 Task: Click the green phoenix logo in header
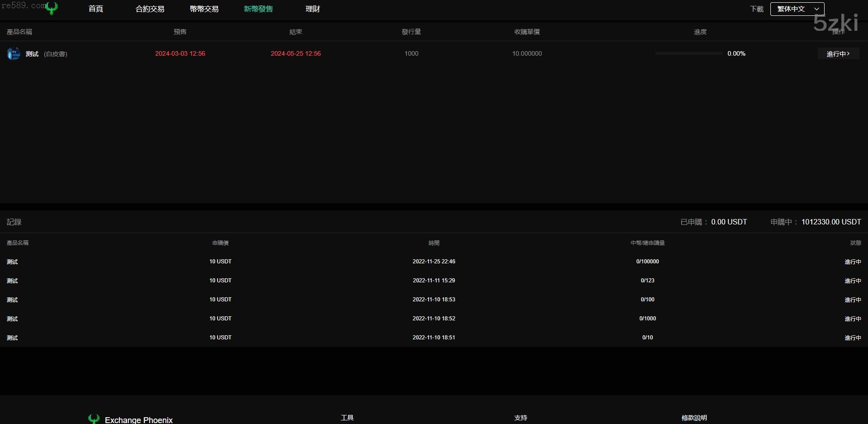point(52,8)
